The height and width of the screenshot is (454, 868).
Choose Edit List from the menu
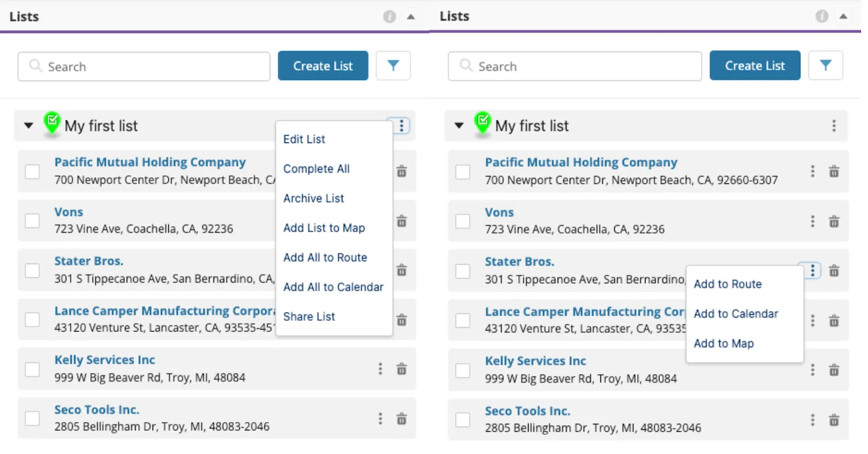pos(304,139)
